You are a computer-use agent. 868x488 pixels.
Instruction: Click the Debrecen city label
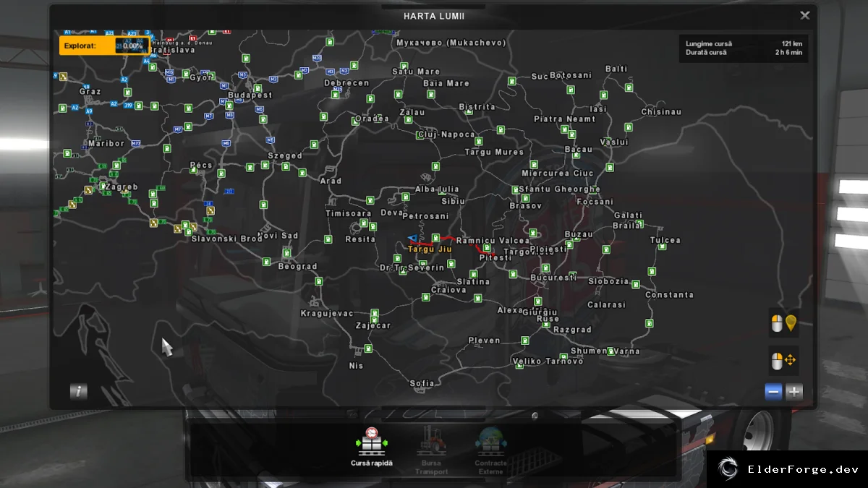pyautogui.click(x=346, y=83)
